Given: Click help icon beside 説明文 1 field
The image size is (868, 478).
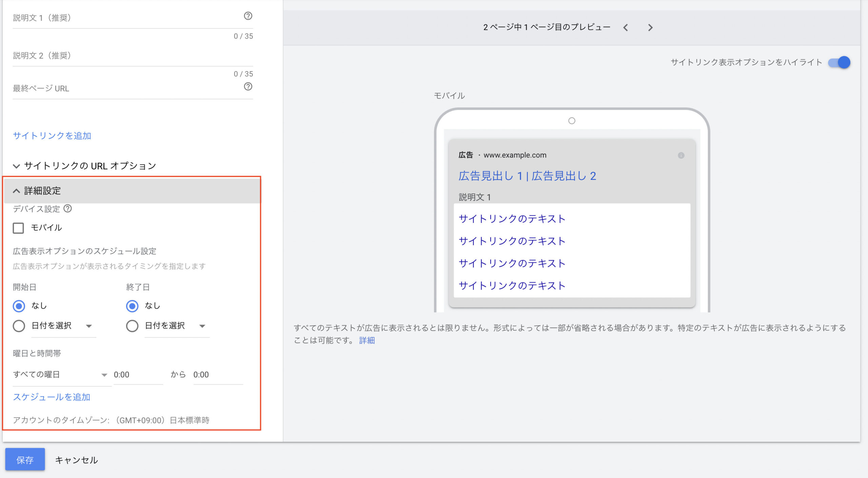Looking at the screenshot, I should [x=248, y=16].
